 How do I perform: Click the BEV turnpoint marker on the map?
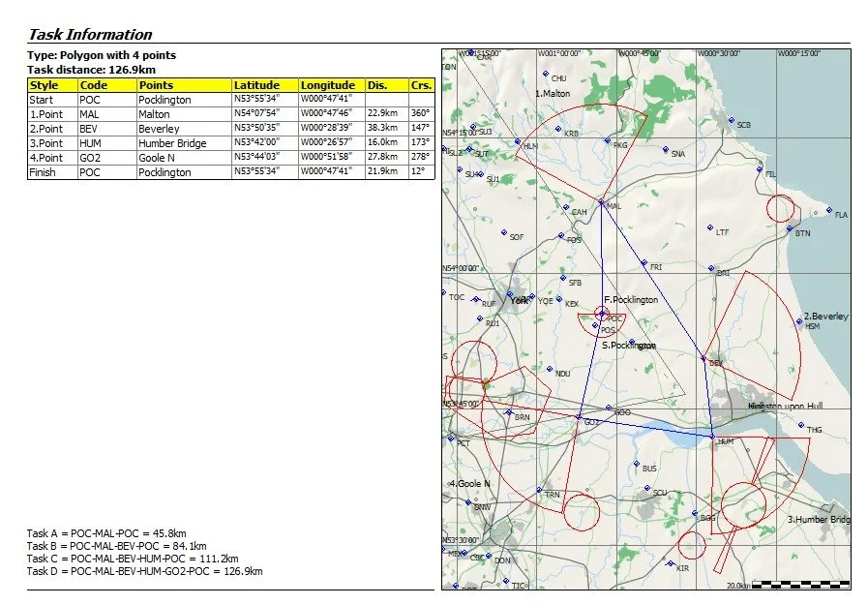point(703,359)
